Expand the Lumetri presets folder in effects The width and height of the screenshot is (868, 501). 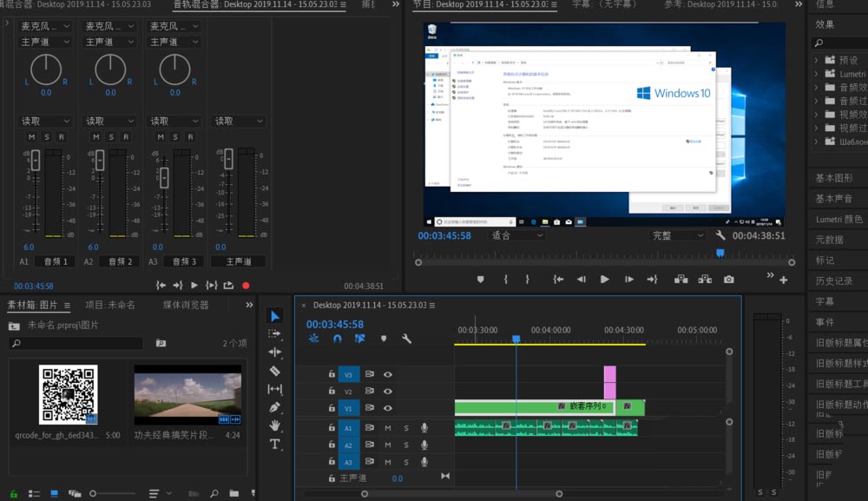[817, 75]
